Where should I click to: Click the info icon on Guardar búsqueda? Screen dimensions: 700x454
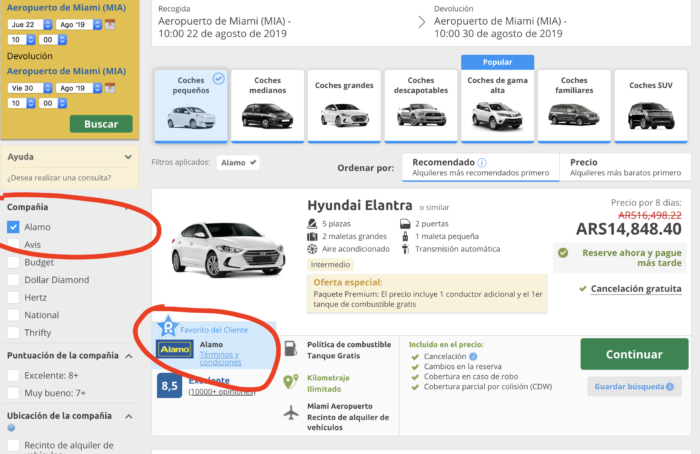click(670, 387)
